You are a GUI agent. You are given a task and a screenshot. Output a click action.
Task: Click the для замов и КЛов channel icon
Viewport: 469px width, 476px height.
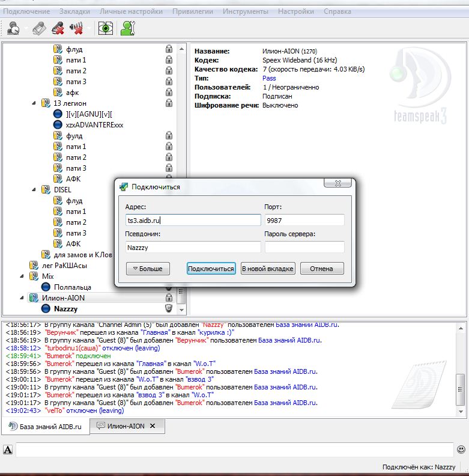click(x=46, y=254)
